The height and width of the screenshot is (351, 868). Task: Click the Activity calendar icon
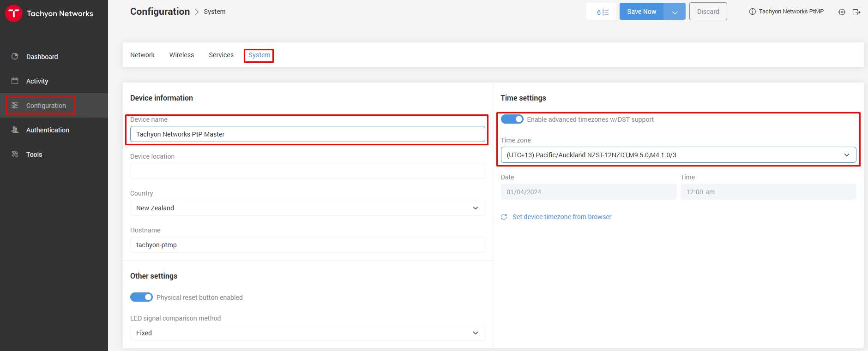[15, 81]
